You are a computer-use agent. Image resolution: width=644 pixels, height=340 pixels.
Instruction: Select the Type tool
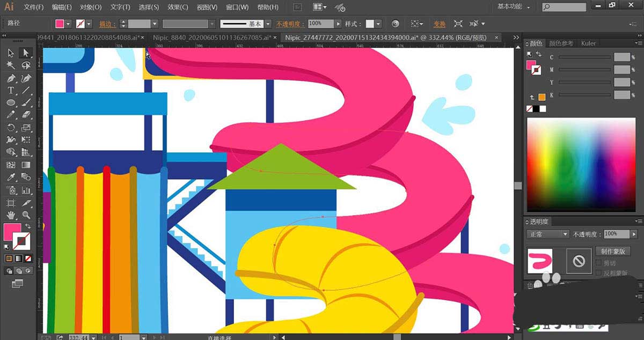(11, 91)
